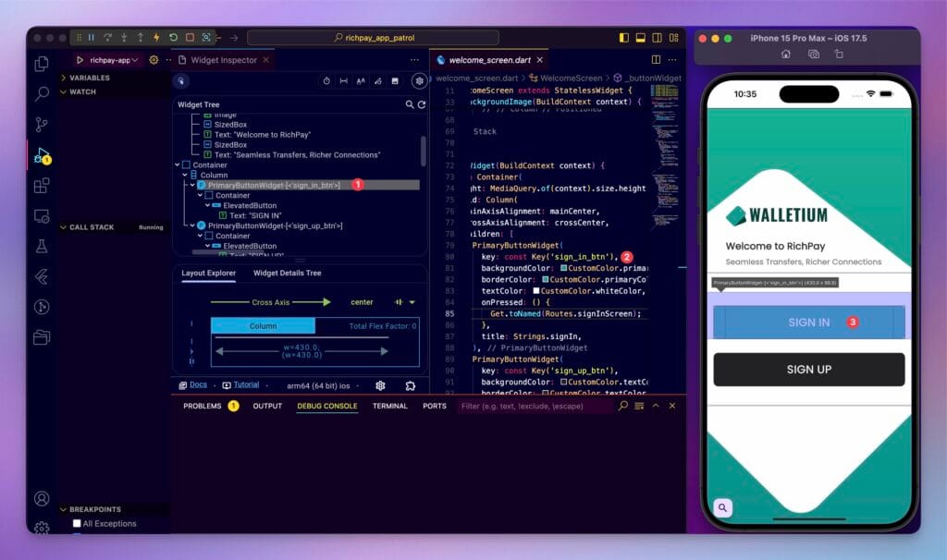
Task: Select the welcome_screen.dart editor tab
Action: (489, 60)
